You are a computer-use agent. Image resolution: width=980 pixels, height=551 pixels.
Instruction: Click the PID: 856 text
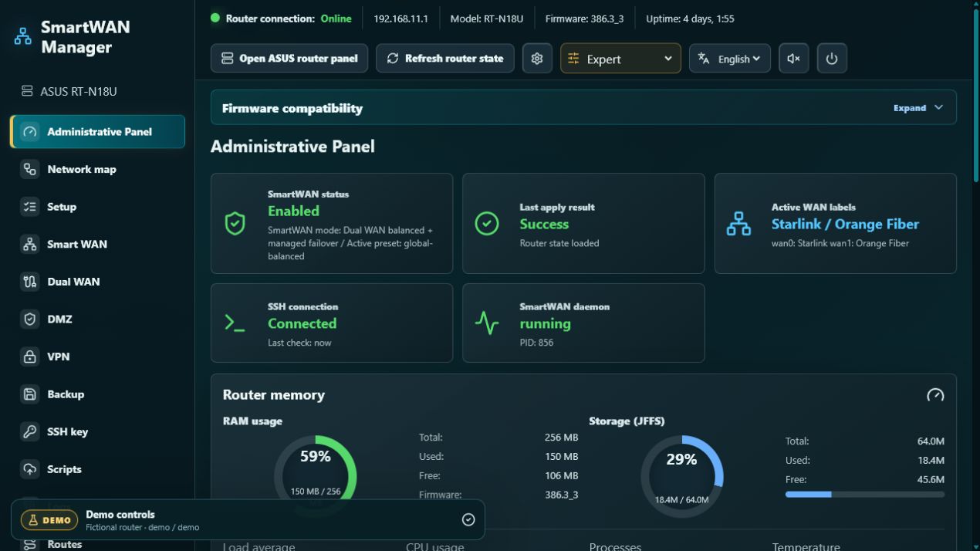pyautogui.click(x=536, y=343)
